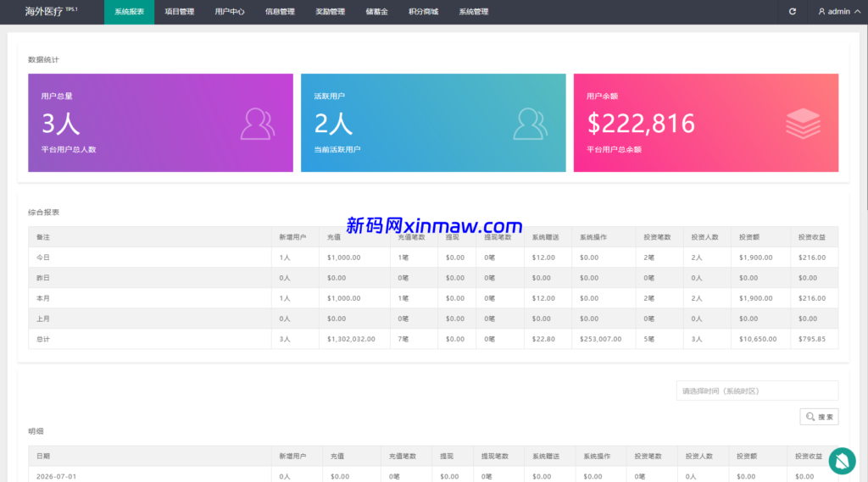This screenshot has height=482, width=868.
Task: Open the 系统管理 menu
Action: pos(474,12)
